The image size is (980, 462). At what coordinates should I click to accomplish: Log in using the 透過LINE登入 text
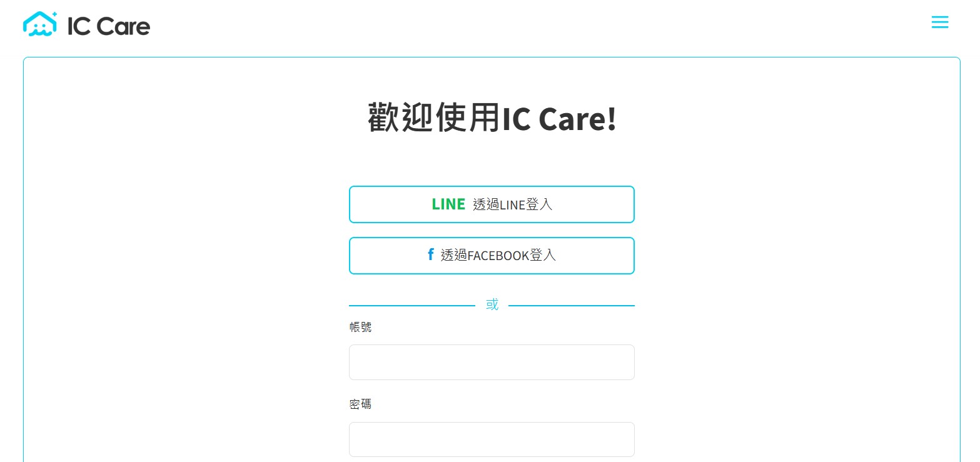click(513, 204)
